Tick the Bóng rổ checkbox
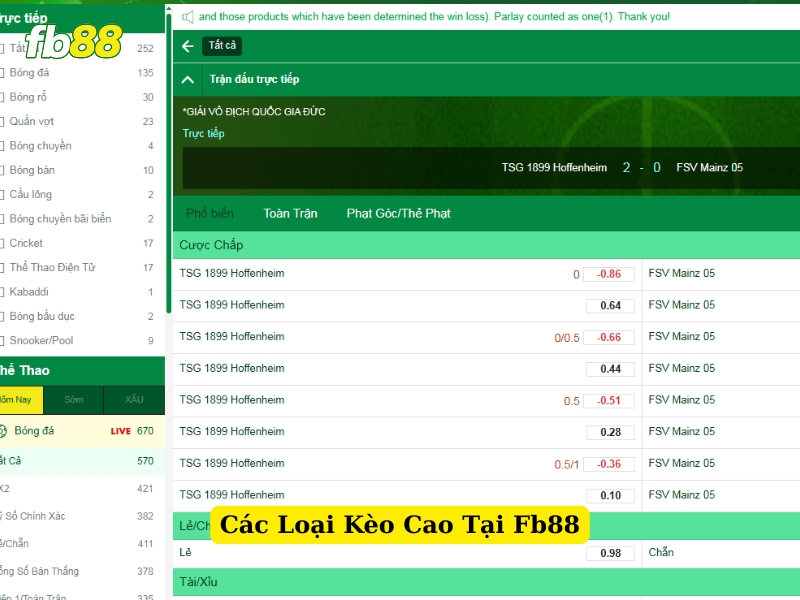The height and width of the screenshot is (600, 800). pyautogui.click(x=2, y=97)
